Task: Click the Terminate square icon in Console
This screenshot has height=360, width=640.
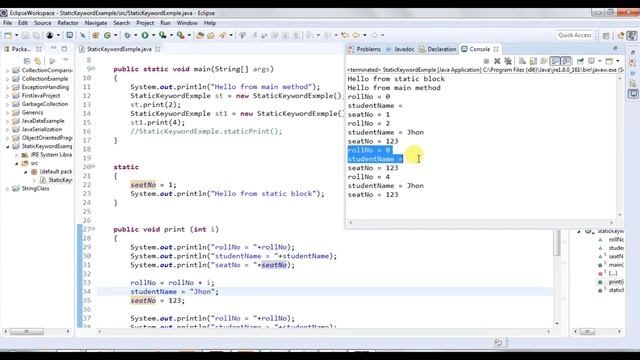Action: click(x=486, y=61)
